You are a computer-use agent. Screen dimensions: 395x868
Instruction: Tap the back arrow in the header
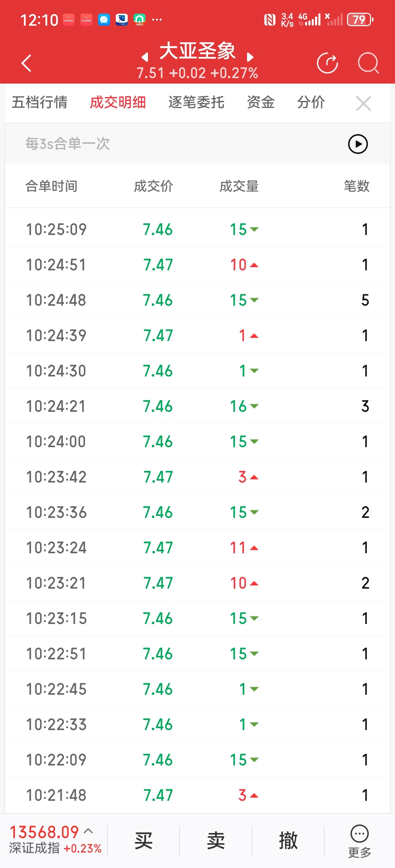point(26,63)
